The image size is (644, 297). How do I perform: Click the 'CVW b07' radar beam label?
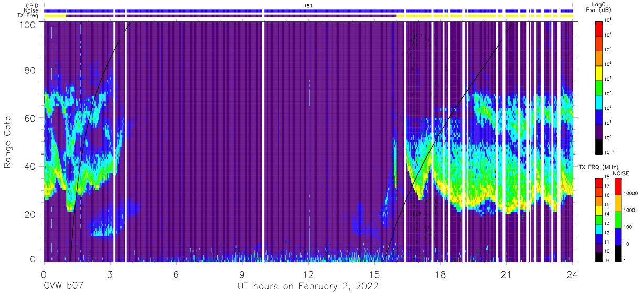coord(65,287)
